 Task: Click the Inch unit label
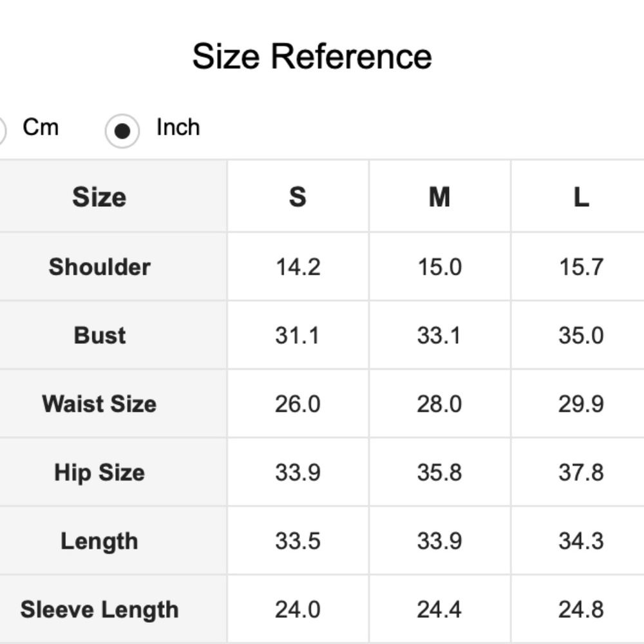(178, 128)
